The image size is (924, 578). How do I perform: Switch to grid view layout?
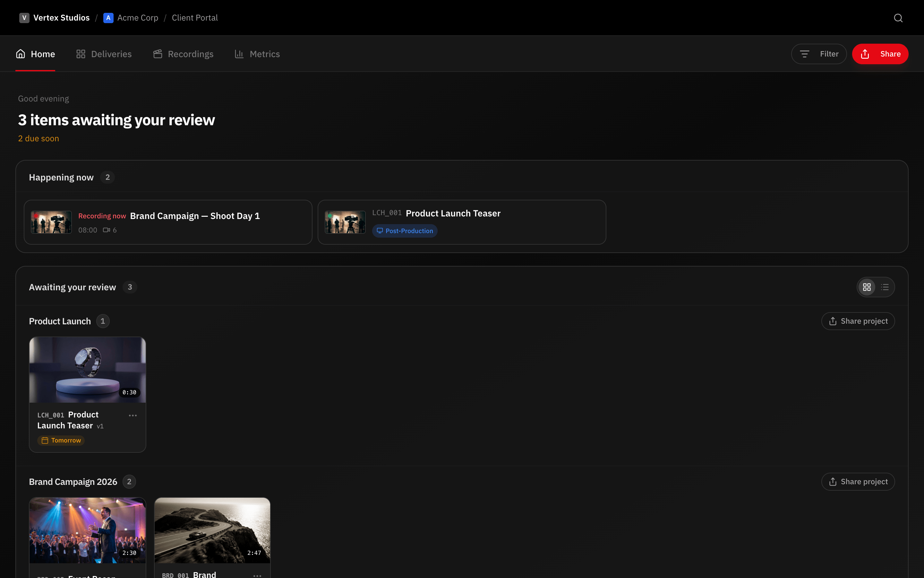(x=867, y=287)
